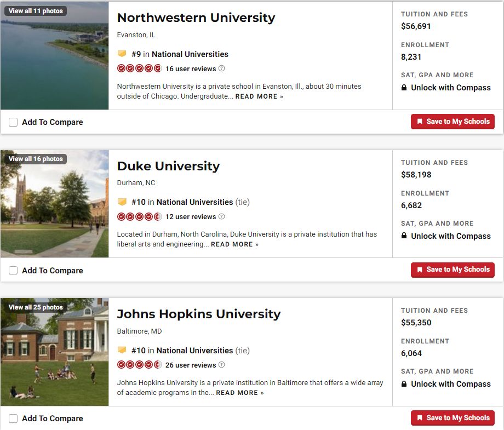Enable Add To Compare for Duke University

point(13,271)
